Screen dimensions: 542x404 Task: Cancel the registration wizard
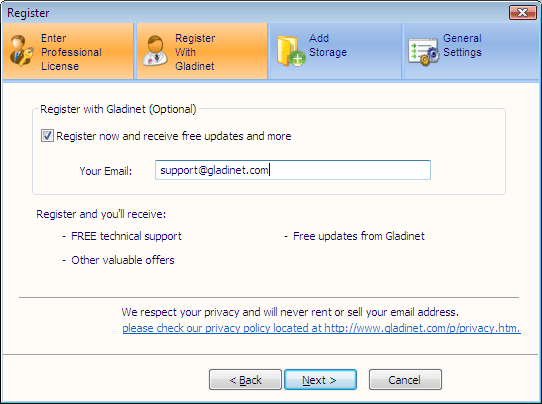coord(405,380)
